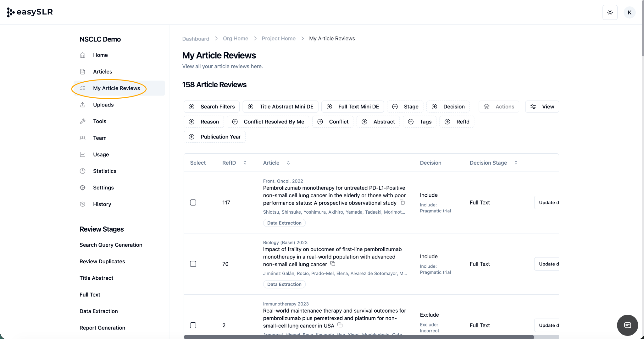Add the Conflict Resolved By Me filter
The width and height of the screenshot is (644, 339).
point(268,122)
